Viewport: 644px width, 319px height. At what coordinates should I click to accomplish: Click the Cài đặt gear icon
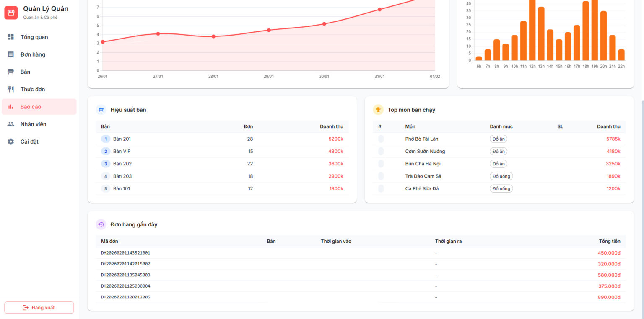[x=11, y=141]
